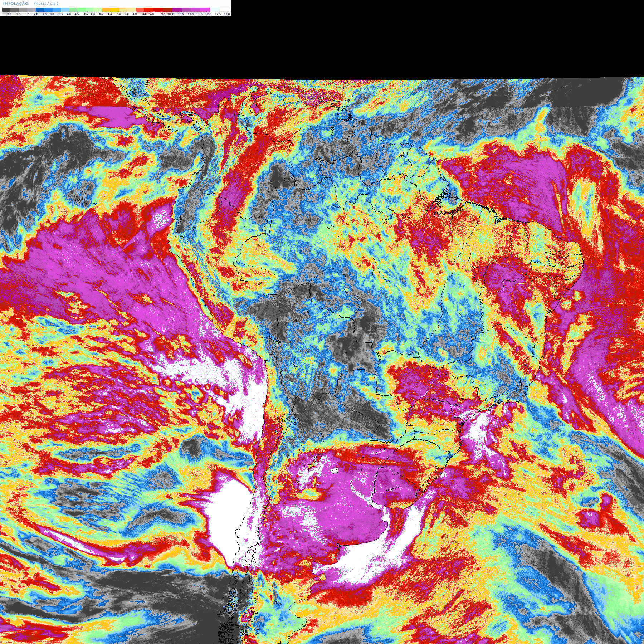Click the 8.0 scale label
The width and height of the screenshot is (644, 644).
[x=135, y=14]
